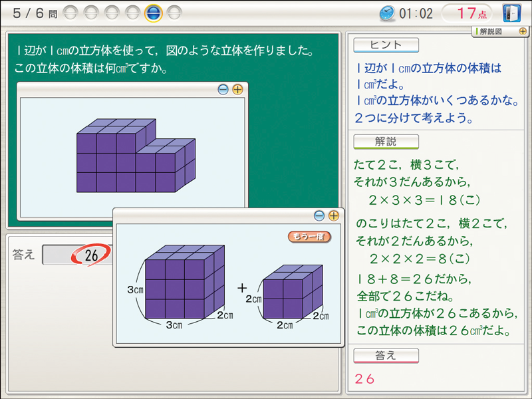
Task: Click the 17点 score display
Action: 467,13
